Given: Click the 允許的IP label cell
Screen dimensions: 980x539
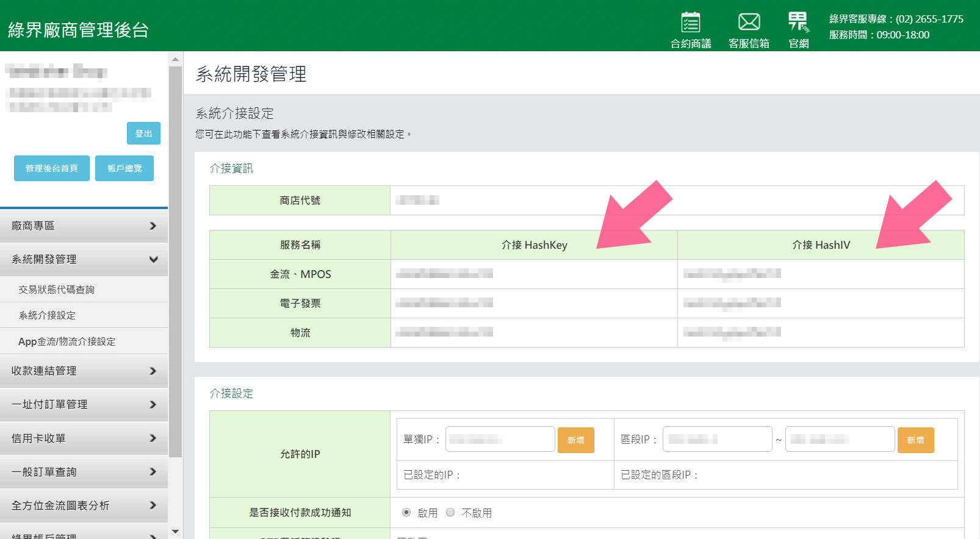Looking at the screenshot, I should tap(300, 454).
